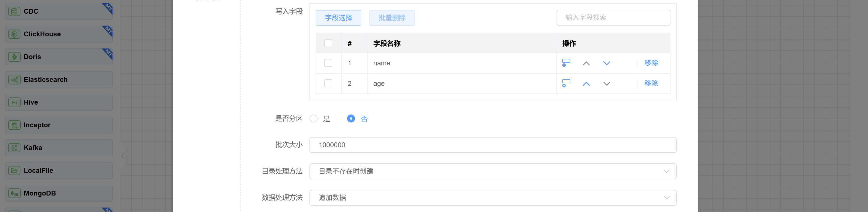Click the insert-field icon in the age row
This screenshot has width=868, height=212.
566,84
